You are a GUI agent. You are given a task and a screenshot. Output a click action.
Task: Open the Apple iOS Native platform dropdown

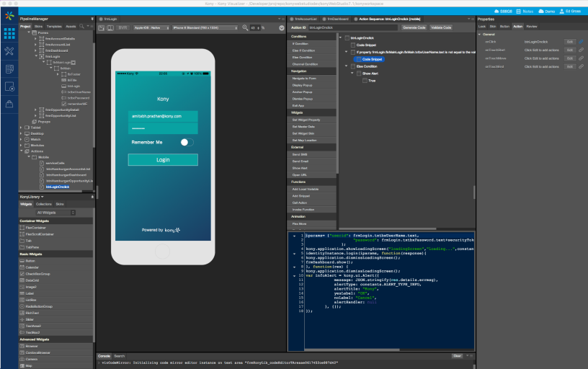point(151,28)
